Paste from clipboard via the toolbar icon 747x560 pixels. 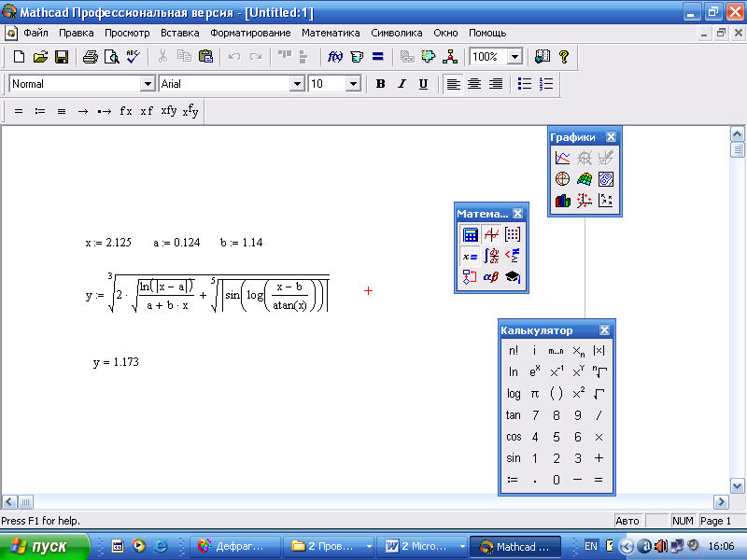(205, 57)
